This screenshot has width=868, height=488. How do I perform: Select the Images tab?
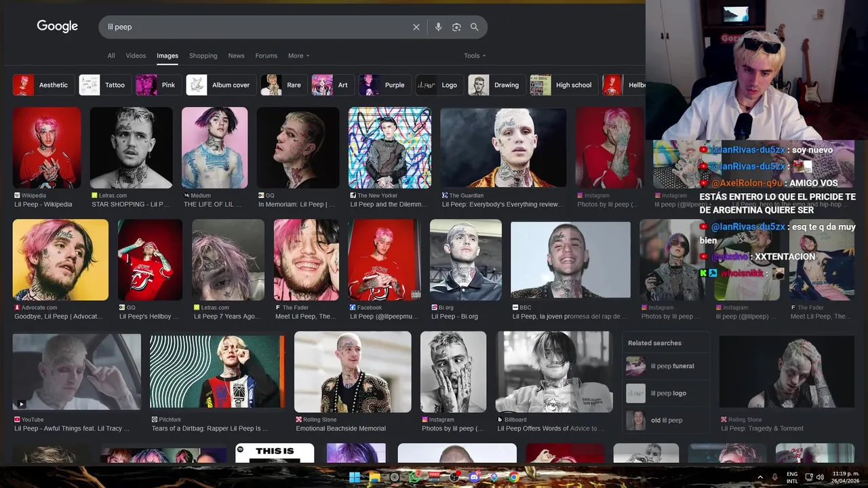pos(167,56)
